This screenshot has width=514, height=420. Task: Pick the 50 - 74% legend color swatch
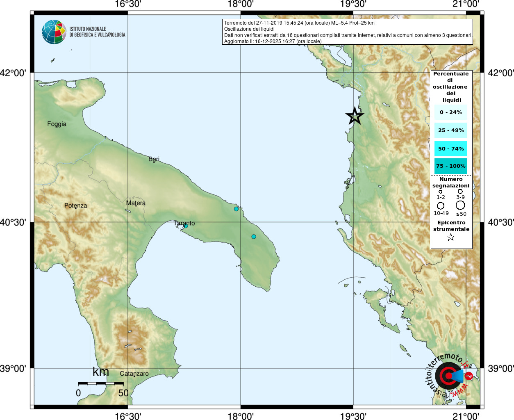coord(450,148)
